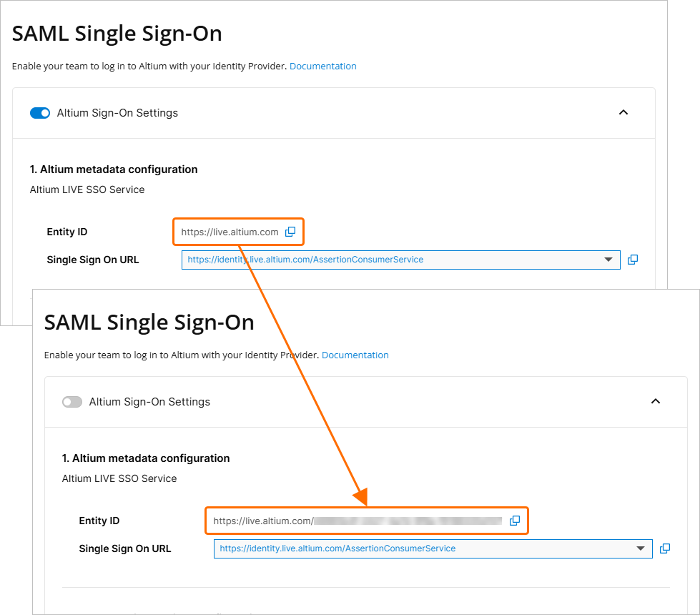This screenshot has width=700, height=615.
Task: Open the top Single Sign On URL dropdown
Action: [608, 260]
